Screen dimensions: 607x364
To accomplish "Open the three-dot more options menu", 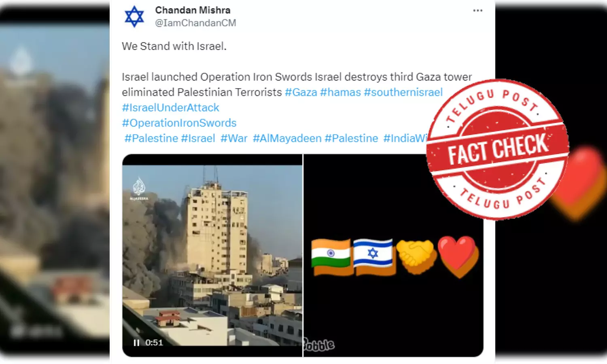I will [478, 11].
